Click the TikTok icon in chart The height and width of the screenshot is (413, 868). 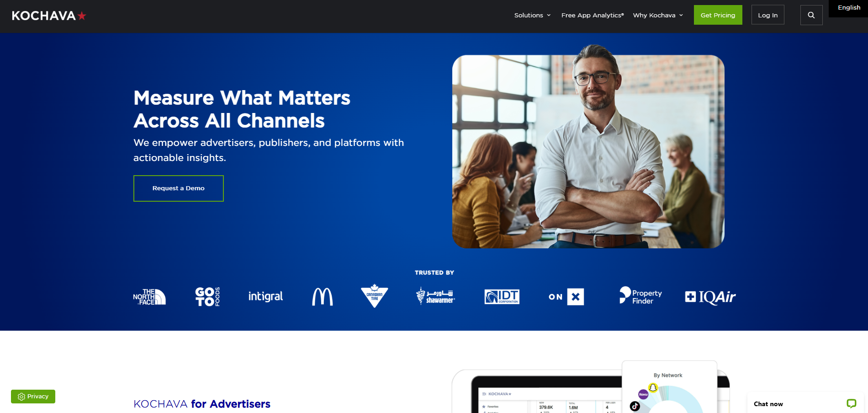tap(635, 406)
